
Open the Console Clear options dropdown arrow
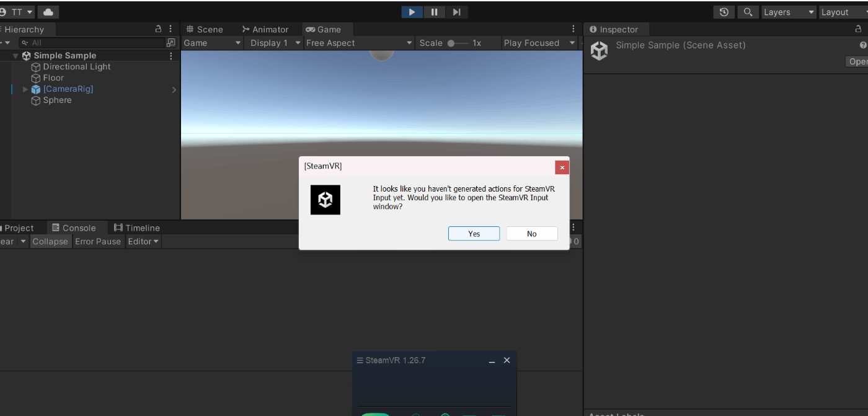tap(24, 241)
